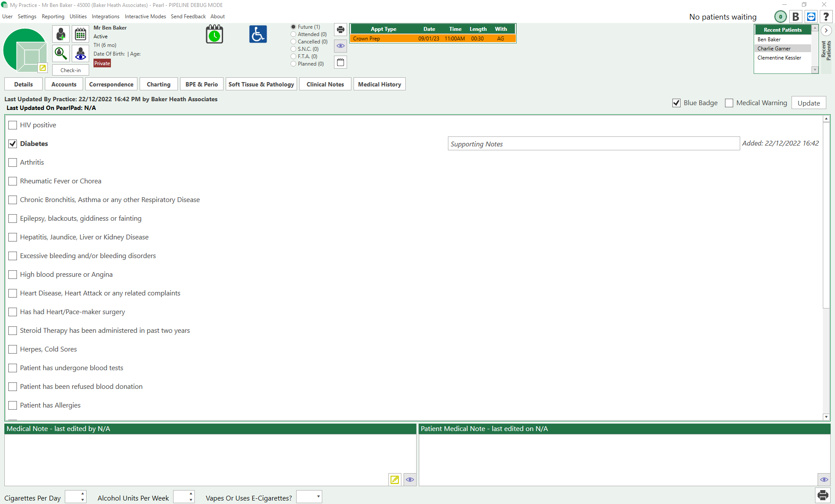Click the Update button
The image size is (835, 504).
click(x=808, y=103)
